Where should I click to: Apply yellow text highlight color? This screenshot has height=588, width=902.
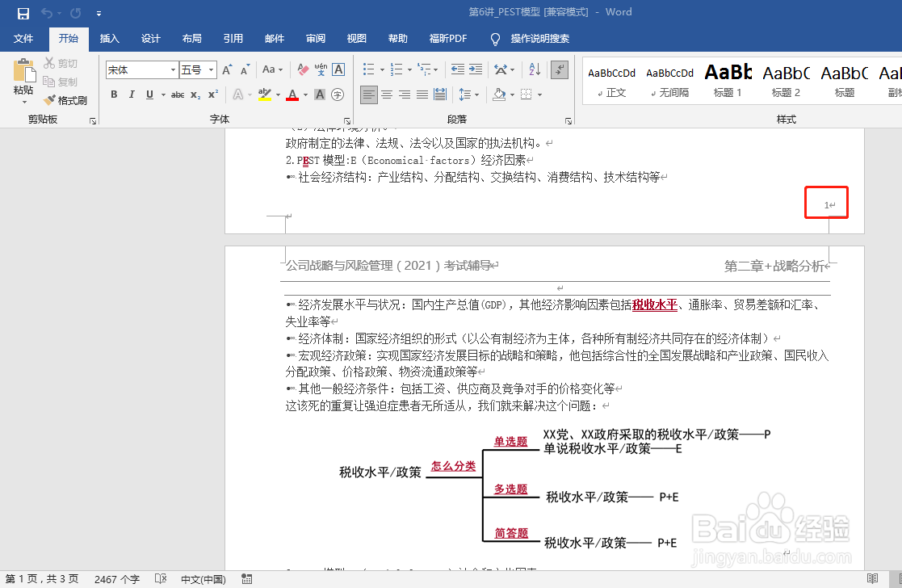(265, 94)
